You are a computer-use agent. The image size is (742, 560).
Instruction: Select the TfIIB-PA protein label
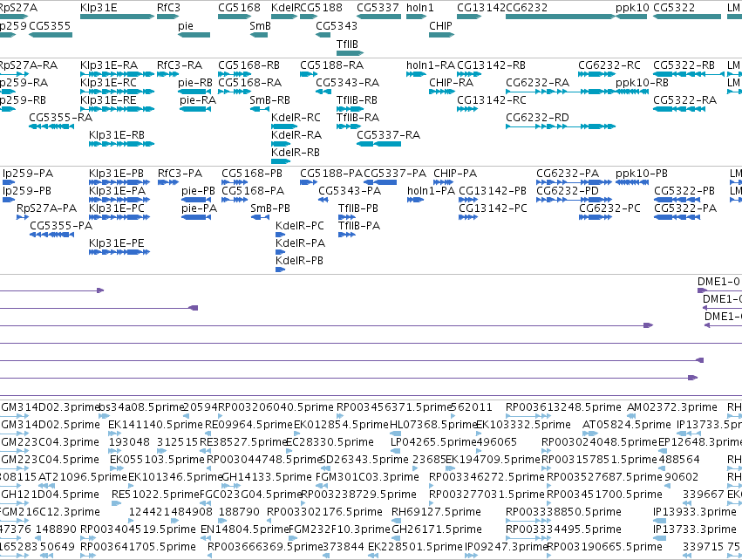pyautogui.click(x=359, y=226)
